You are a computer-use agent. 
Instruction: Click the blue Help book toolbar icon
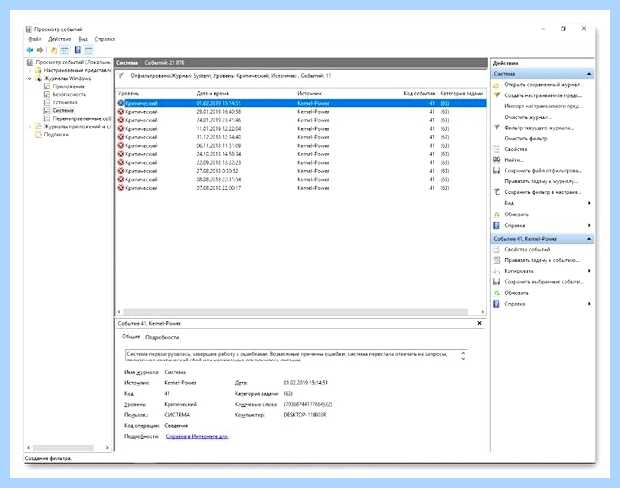click(78, 50)
